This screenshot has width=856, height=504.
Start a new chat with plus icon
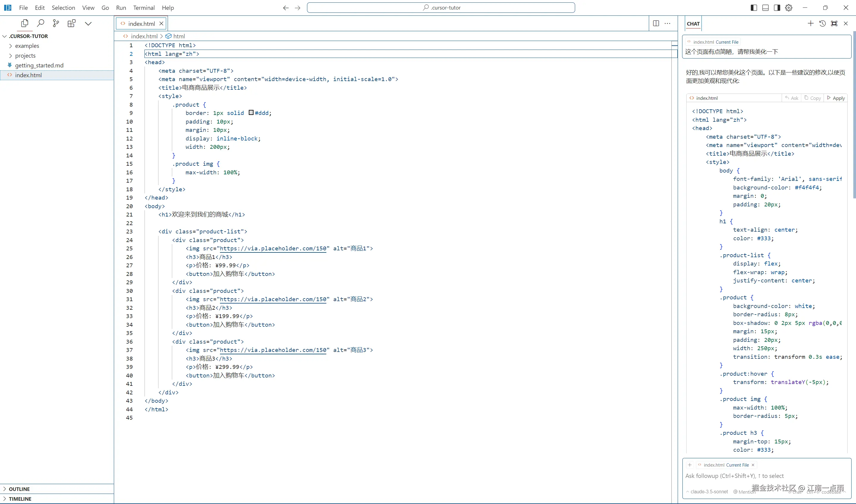coord(811,23)
